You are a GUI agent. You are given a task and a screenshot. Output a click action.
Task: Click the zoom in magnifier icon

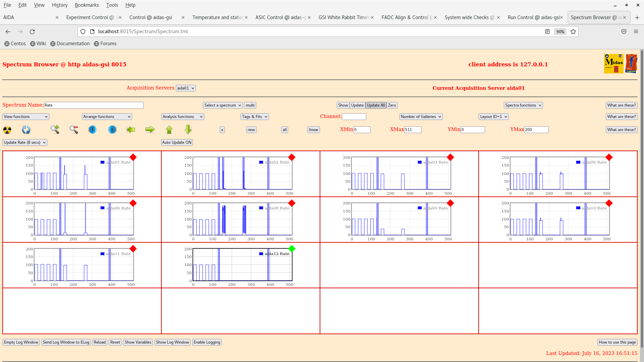coord(55,129)
